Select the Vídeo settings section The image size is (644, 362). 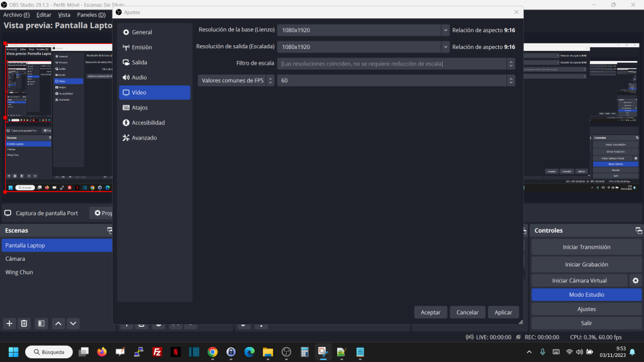(155, 92)
